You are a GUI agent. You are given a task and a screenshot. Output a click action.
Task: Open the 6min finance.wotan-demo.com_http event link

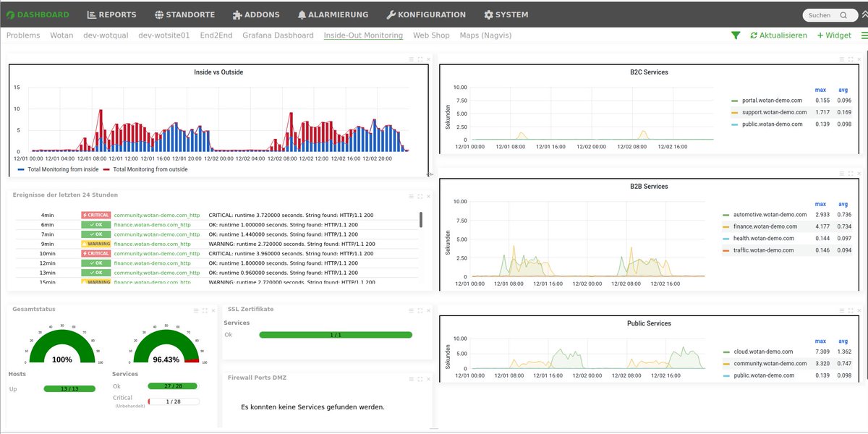click(153, 225)
